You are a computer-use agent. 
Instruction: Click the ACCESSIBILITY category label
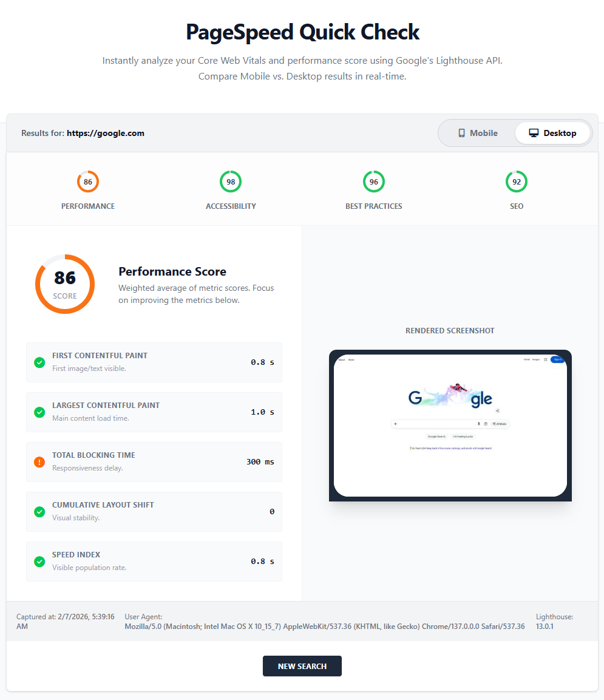[x=231, y=206]
